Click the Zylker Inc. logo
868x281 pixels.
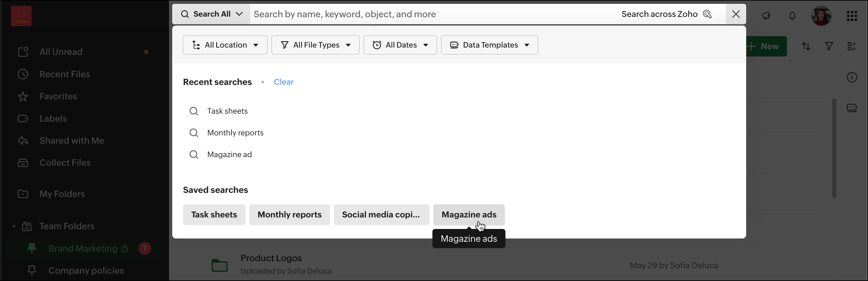pyautogui.click(x=21, y=16)
